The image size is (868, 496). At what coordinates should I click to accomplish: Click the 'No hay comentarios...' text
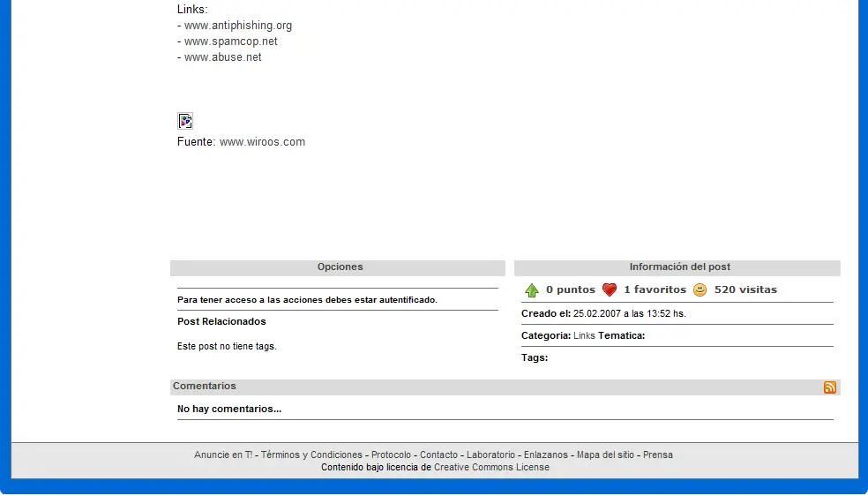229,410
